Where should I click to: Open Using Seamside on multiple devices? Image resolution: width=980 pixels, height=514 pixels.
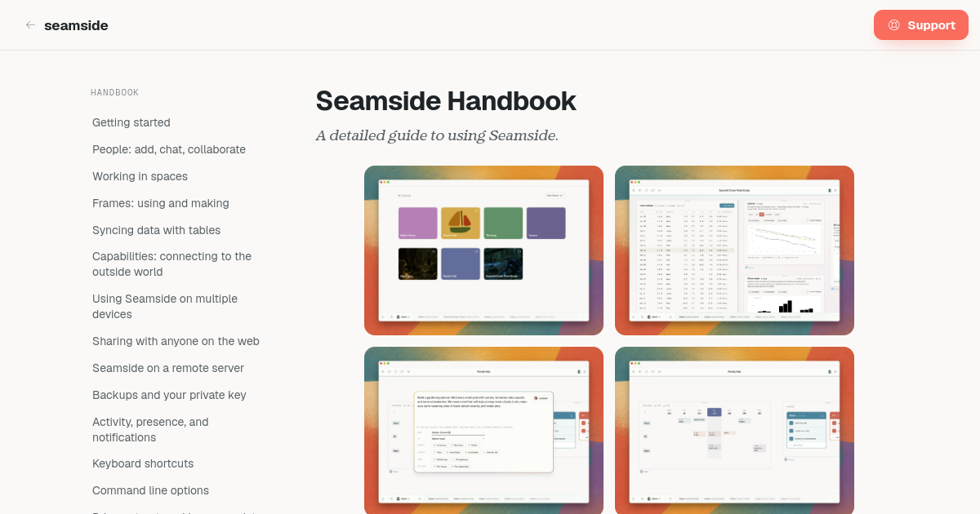165,307
